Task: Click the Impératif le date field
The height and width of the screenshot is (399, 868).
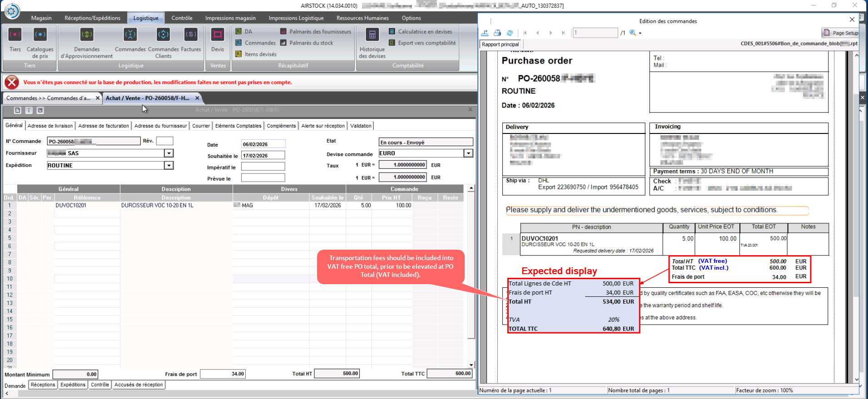Action: pos(263,167)
